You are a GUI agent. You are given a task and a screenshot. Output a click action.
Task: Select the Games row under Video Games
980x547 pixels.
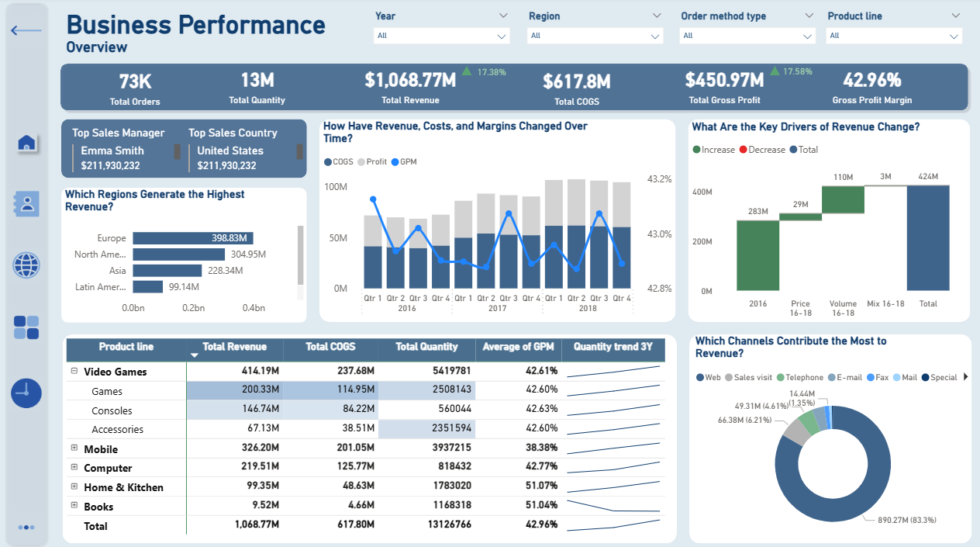point(109,391)
